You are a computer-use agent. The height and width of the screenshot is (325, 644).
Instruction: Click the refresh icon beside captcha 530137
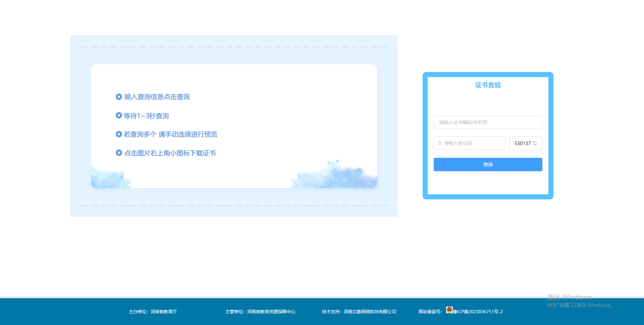pyautogui.click(x=535, y=143)
